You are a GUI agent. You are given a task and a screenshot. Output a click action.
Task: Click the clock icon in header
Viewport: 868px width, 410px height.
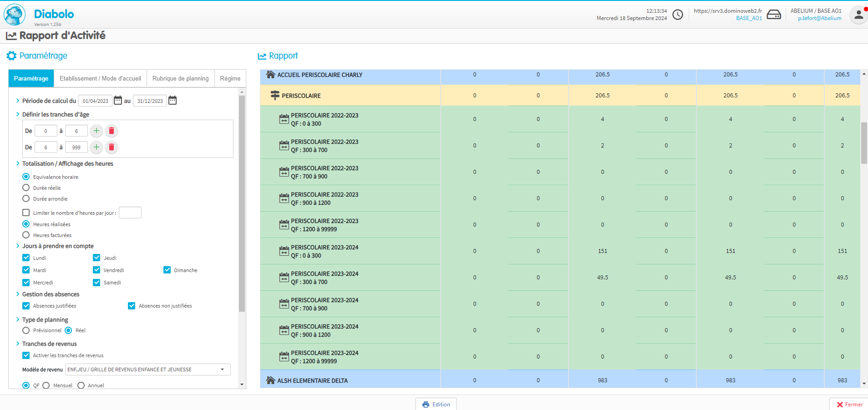click(678, 15)
